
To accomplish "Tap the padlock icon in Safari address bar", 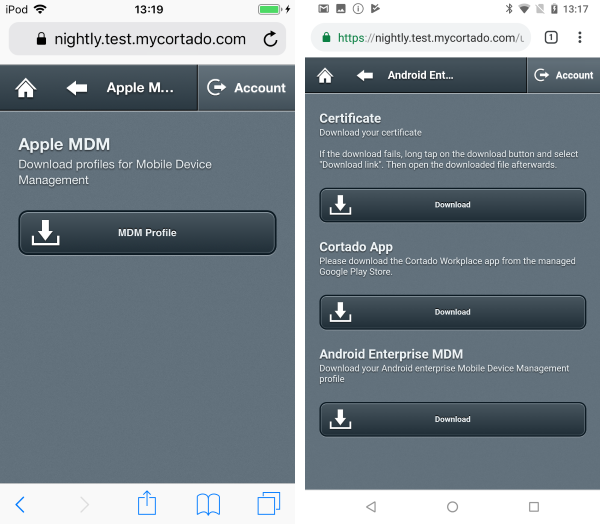I will (x=41, y=39).
